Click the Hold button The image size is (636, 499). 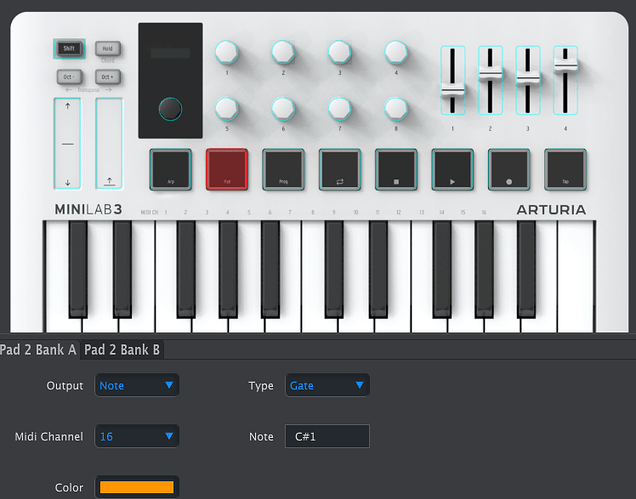point(107,49)
